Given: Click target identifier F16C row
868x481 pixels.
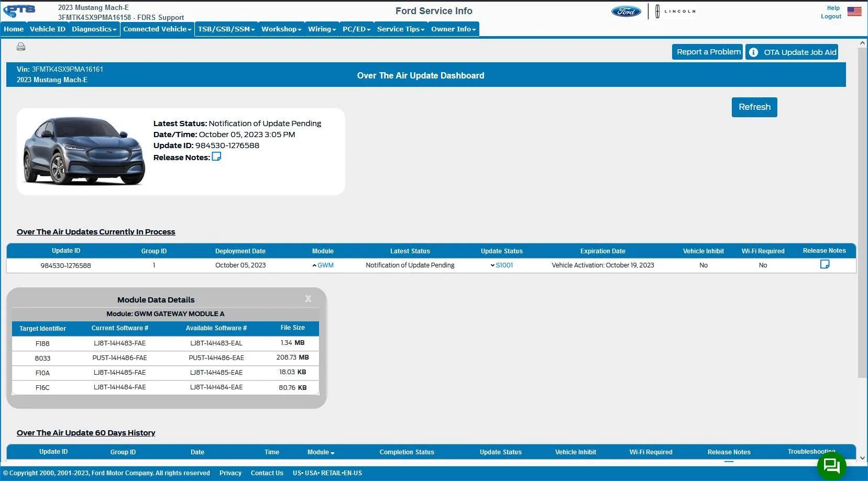Looking at the screenshot, I should pyautogui.click(x=166, y=387).
